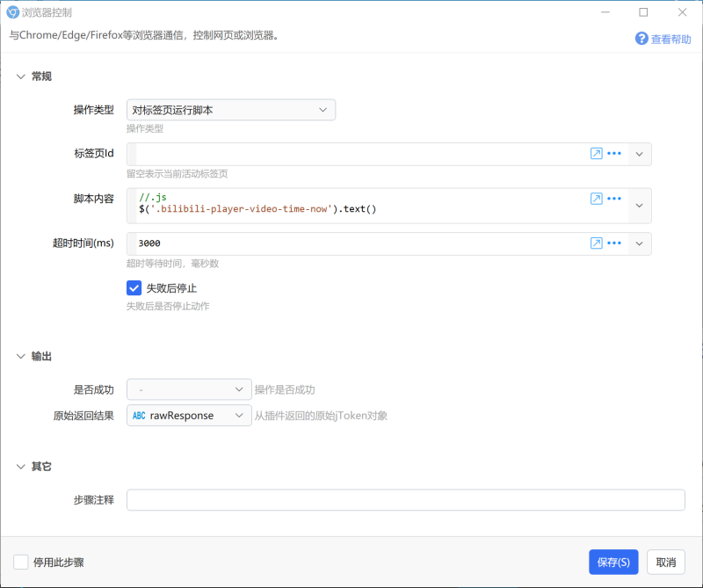Screen dimensions: 703x588
Task: Click three-dots menu on 标签页Id row
Action: (613, 154)
